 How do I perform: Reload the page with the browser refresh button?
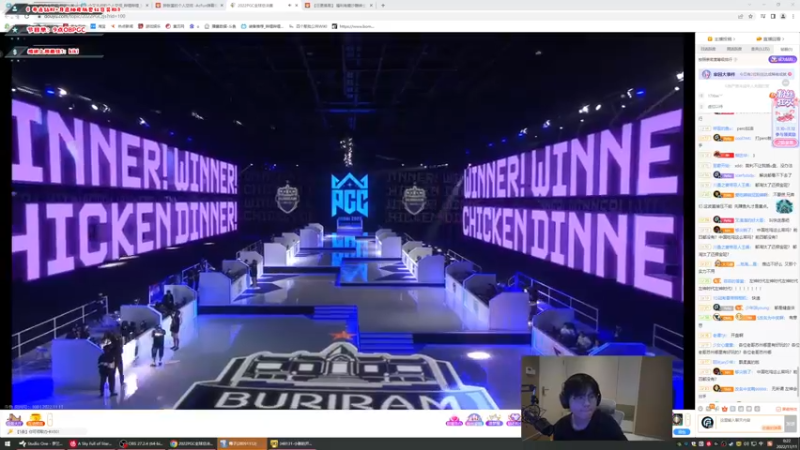click(27, 16)
